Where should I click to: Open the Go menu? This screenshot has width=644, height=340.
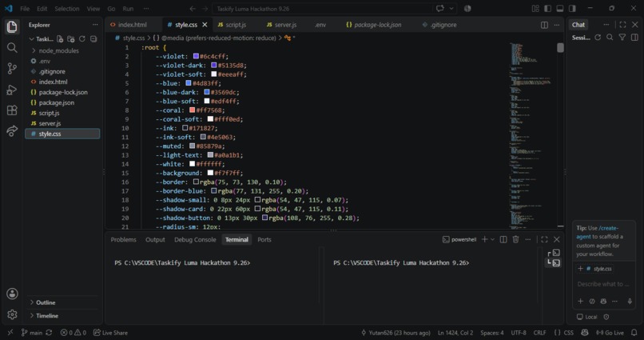pos(111,9)
